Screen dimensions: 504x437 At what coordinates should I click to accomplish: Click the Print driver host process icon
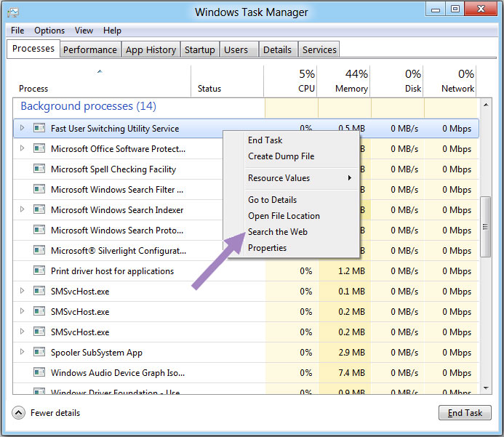click(39, 271)
